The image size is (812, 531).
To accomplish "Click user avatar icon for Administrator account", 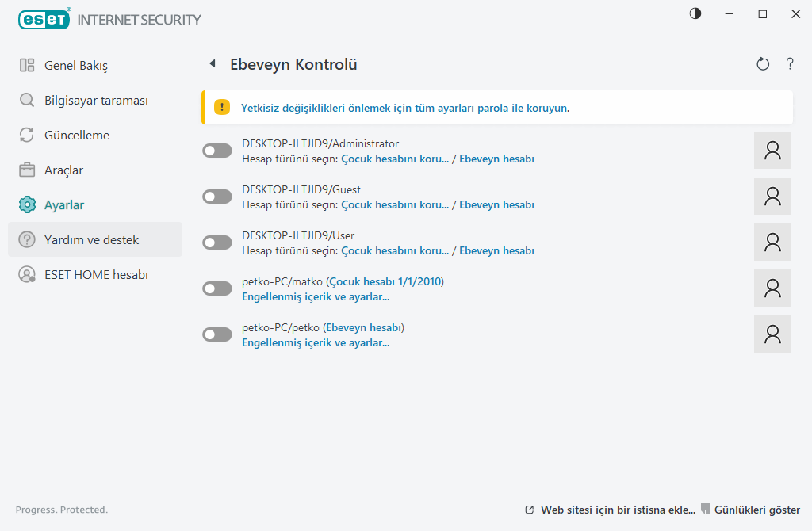I will pos(772,150).
